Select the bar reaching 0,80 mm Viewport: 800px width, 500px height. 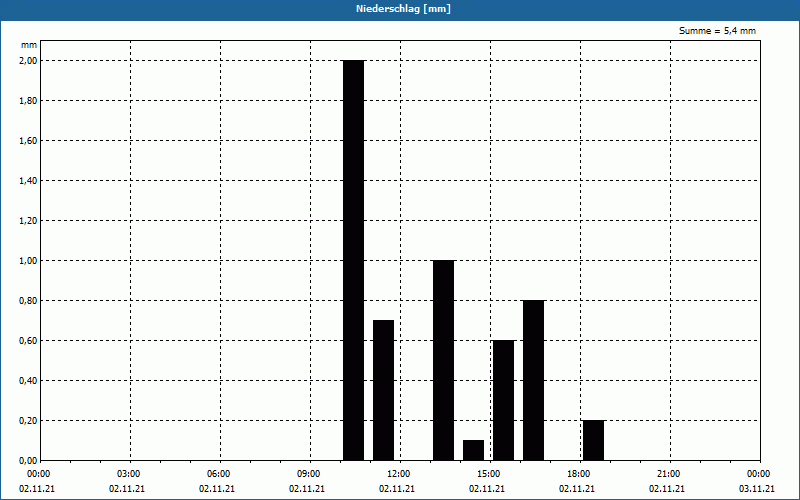coord(534,380)
